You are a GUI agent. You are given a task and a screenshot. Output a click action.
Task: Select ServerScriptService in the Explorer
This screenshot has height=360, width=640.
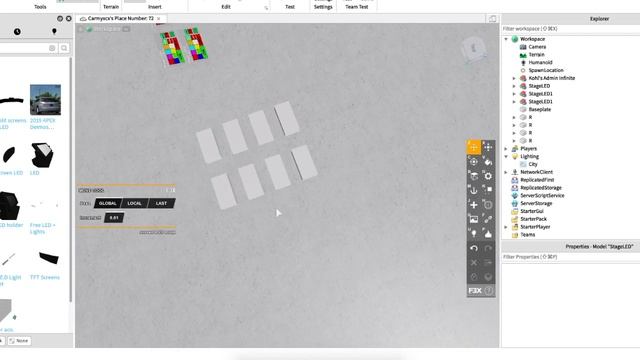tap(542, 196)
